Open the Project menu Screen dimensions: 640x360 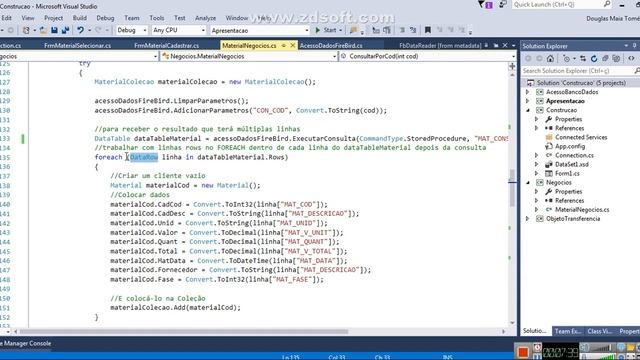coord(53,18)
